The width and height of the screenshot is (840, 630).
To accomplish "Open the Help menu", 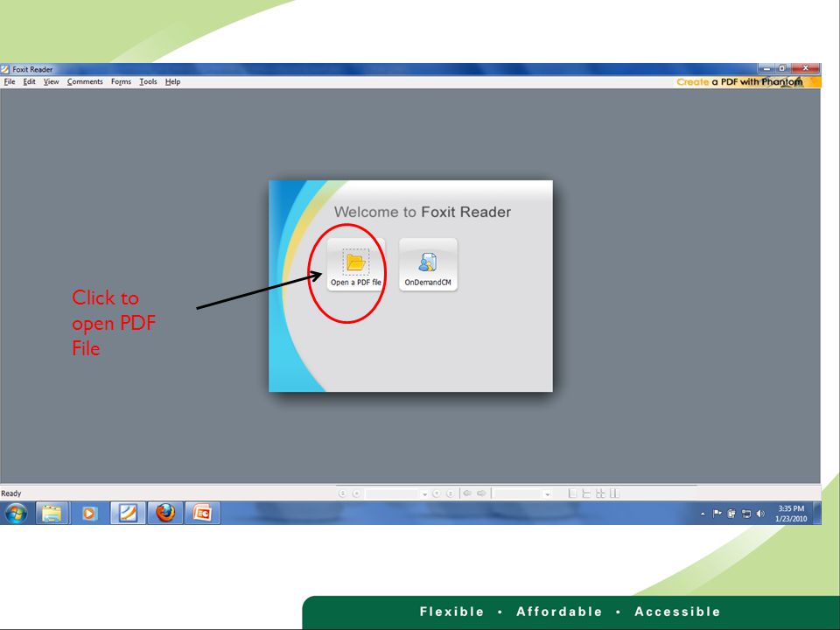I will [x=172, y=81].
